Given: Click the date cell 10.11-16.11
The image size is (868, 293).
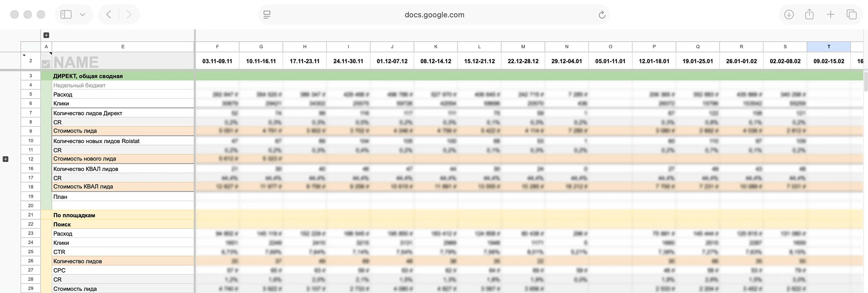Looking at the screenshot, I should coord(261,61).
